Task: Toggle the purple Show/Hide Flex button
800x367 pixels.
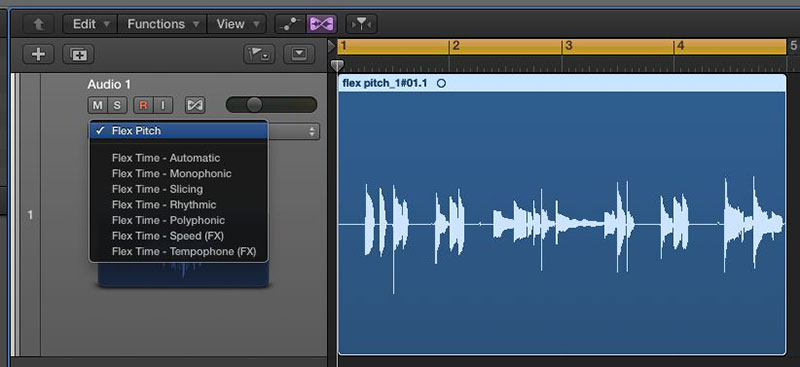Action: 321,24
